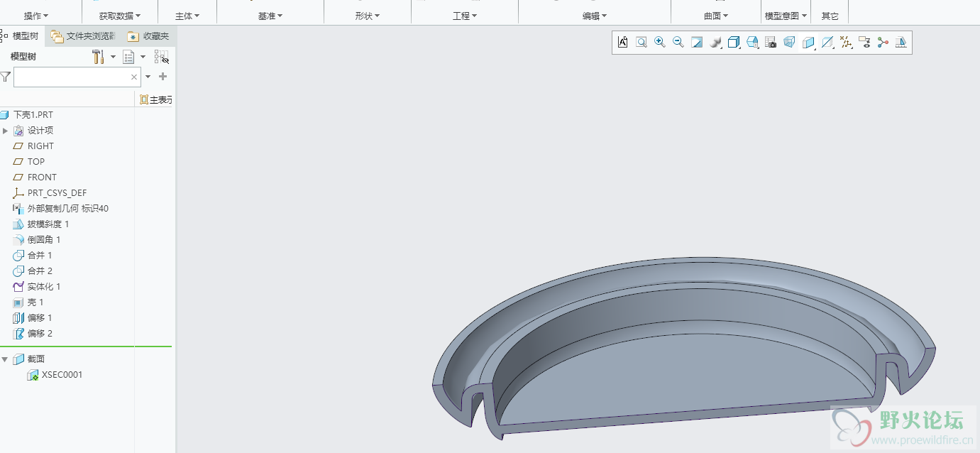980x453 pixels.
Task: Open dropdown arrow beside tree list icon
Action: [143, 57]
